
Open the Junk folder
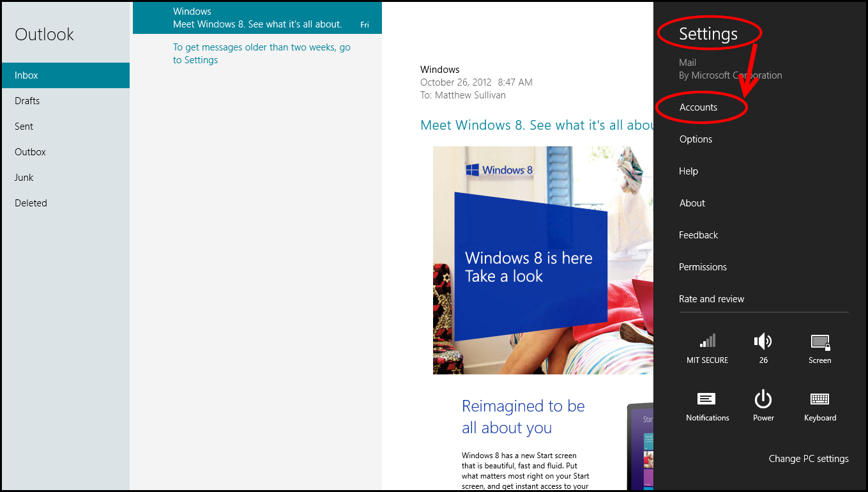click(x=24, y=178)
